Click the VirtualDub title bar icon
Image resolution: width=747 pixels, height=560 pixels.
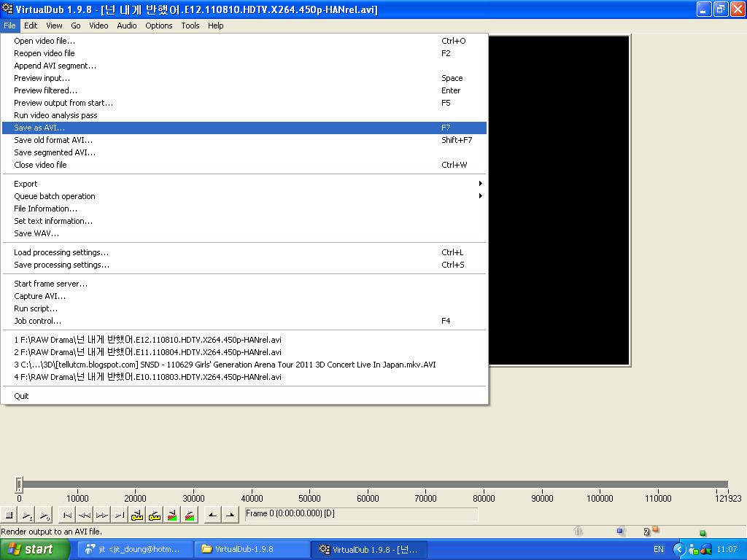pyautogui.click(x=7, y=9)
